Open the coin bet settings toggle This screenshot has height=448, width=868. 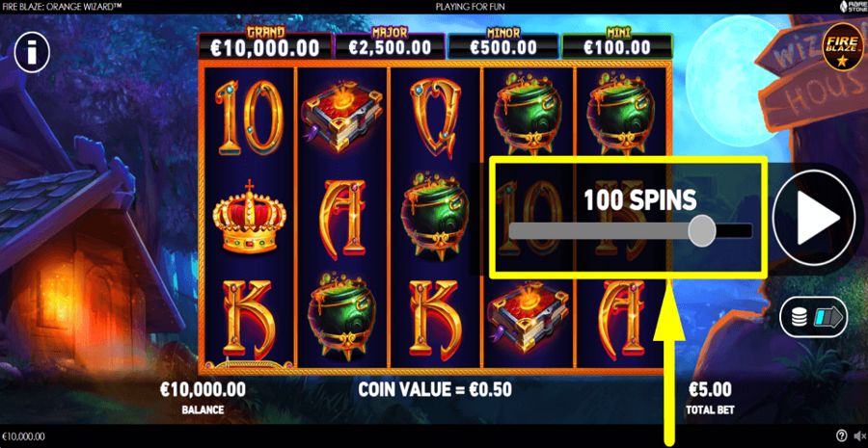coord(813,317)
